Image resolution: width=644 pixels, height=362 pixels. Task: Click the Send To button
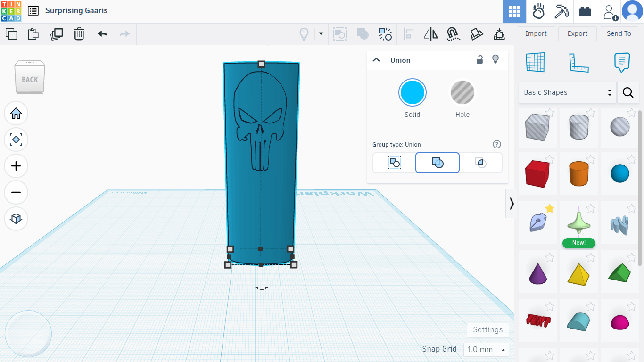tap(619, 33)
